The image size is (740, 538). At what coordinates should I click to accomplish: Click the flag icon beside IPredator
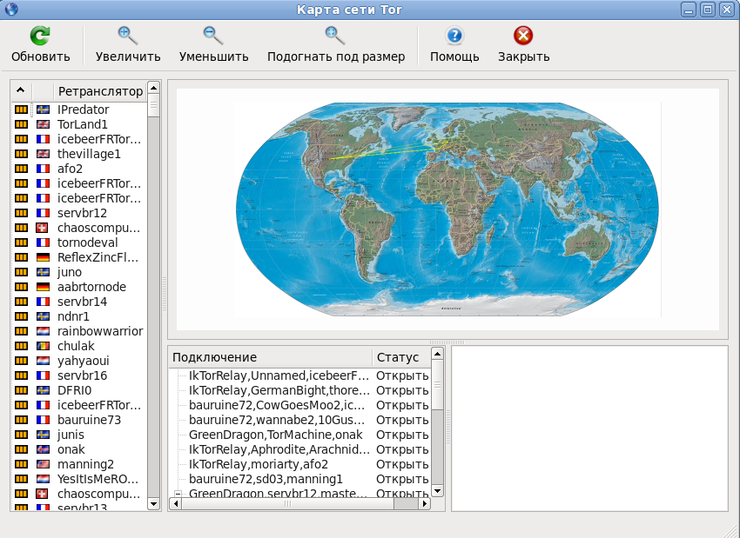43,110
